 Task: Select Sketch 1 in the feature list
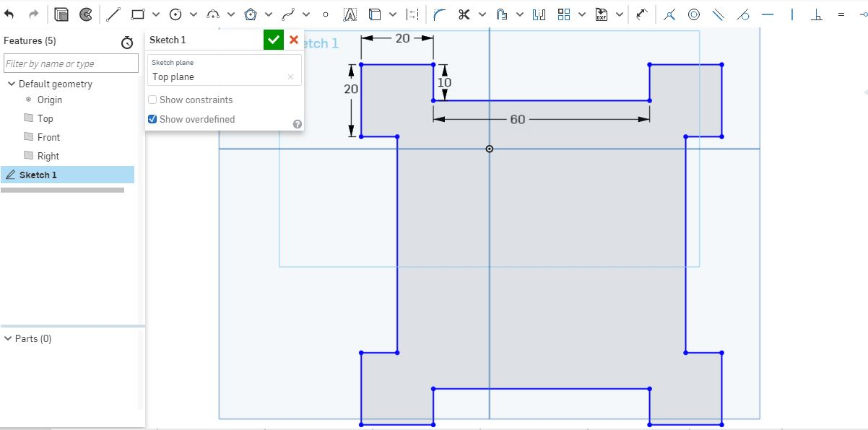[67, 175]
